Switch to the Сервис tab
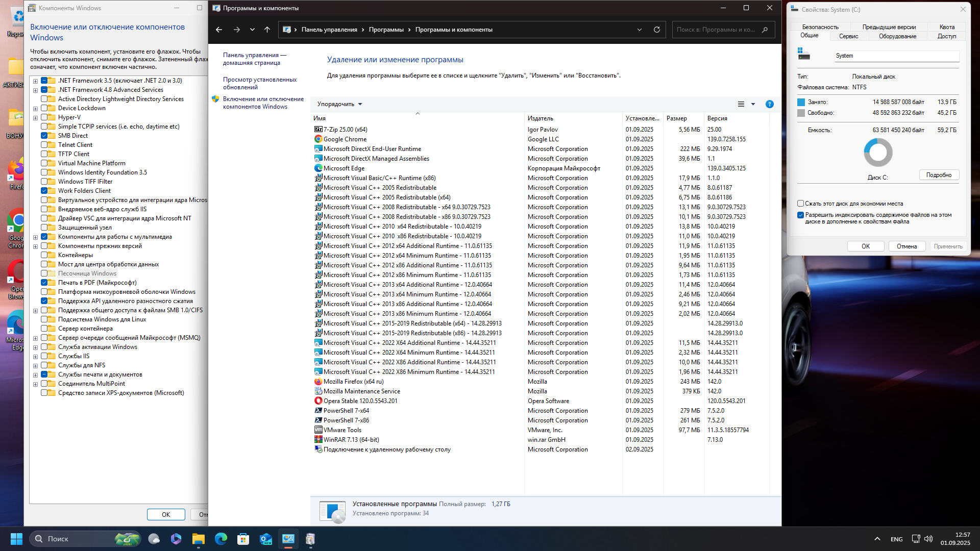 point(848,36)
